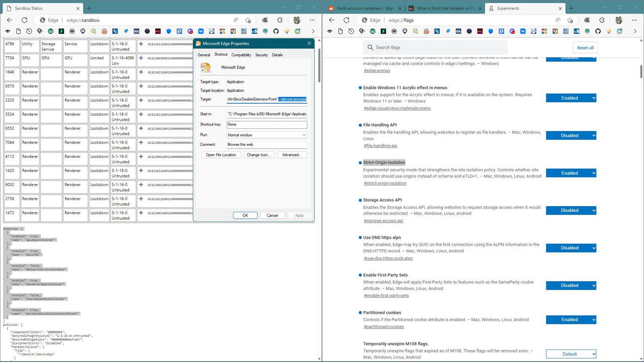The image size is (644, 362).
Task: Click the Advanced button in Edge Properties
Action: (291, 155)
